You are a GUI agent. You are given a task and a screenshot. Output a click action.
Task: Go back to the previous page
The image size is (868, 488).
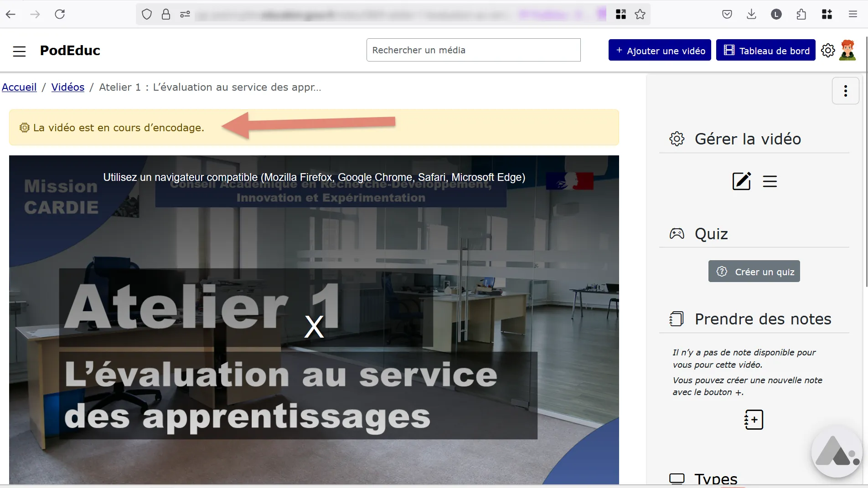click(11, 14)
